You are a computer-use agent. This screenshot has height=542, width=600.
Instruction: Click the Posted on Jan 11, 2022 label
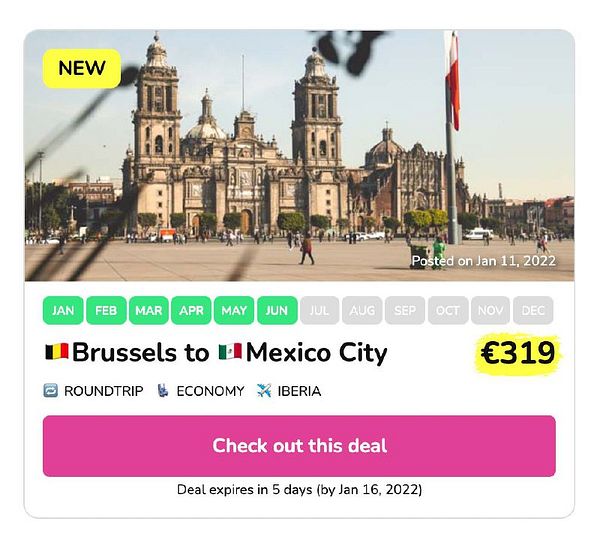click(483, 261)
